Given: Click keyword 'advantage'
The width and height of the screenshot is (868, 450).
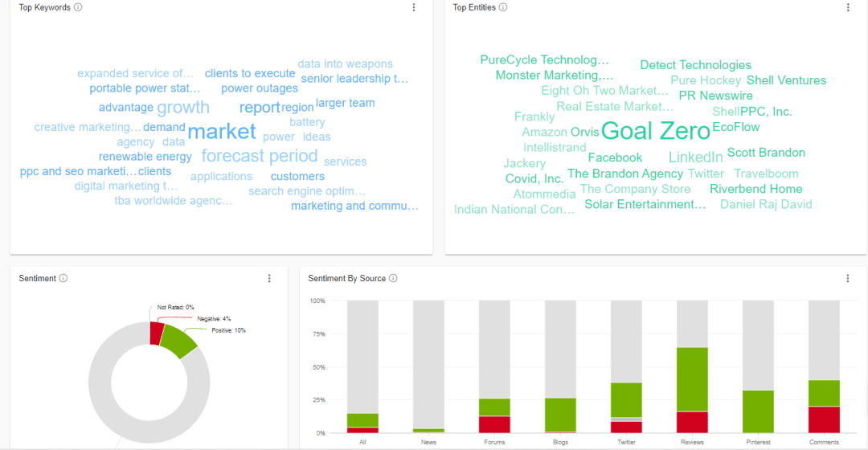Looking at the screenshot, I should tap(125, 108).
